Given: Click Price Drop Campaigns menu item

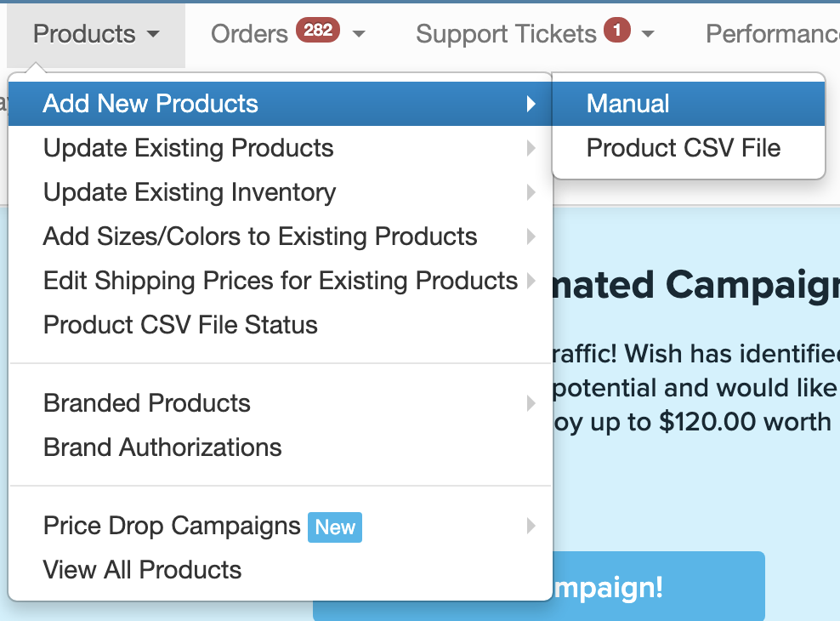Looking at the screenshot, I should pos(172,526).
